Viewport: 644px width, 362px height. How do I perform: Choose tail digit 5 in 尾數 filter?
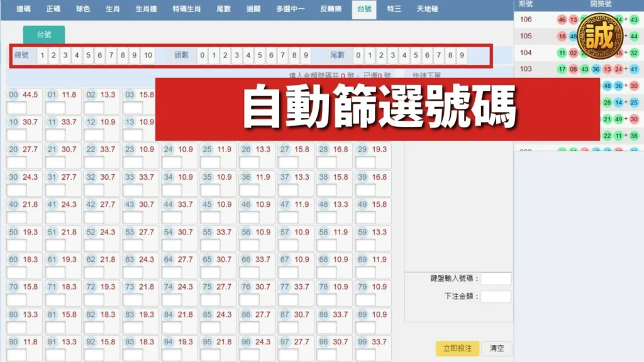(x=416, y=55)
